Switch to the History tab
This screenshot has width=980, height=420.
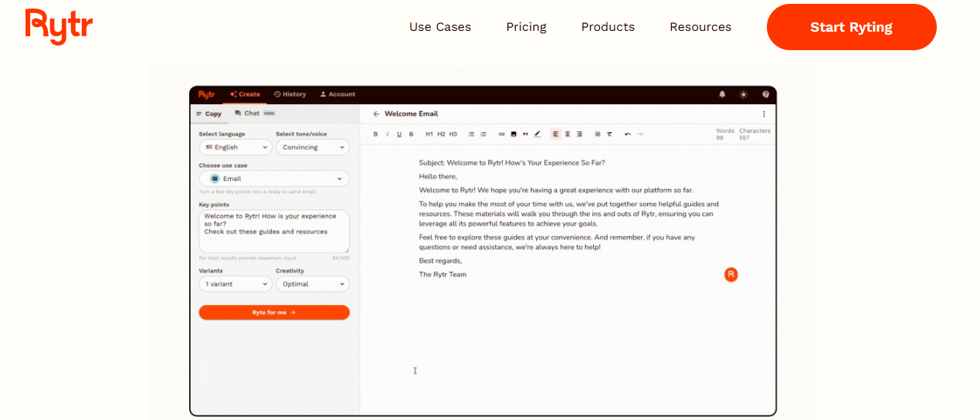tap(290, 94)
